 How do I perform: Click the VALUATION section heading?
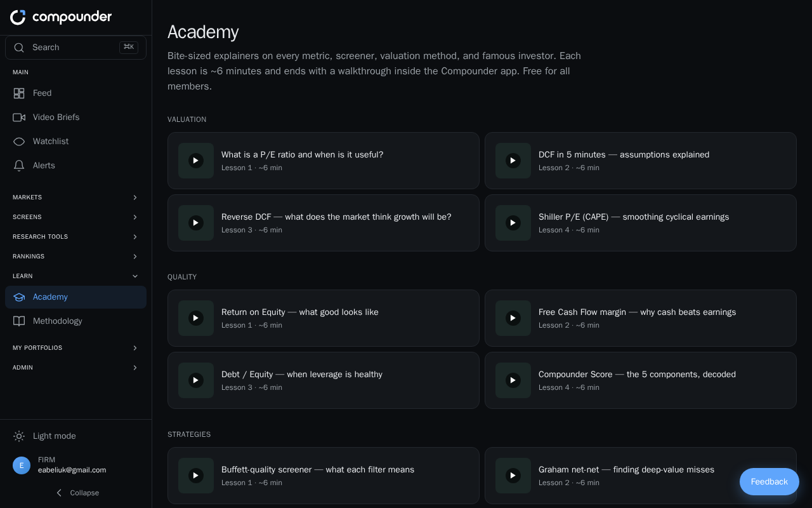[x=187, y=119]
